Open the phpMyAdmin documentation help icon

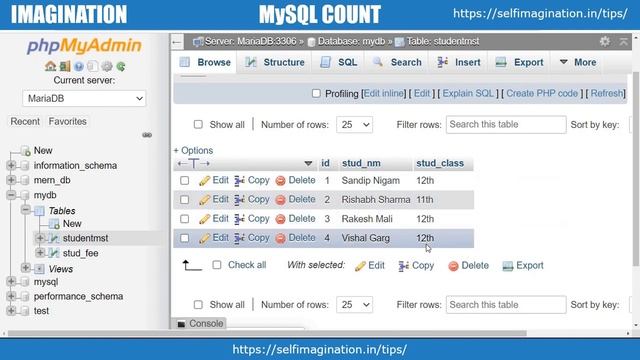pyautogui.click(x=79, y=66)
